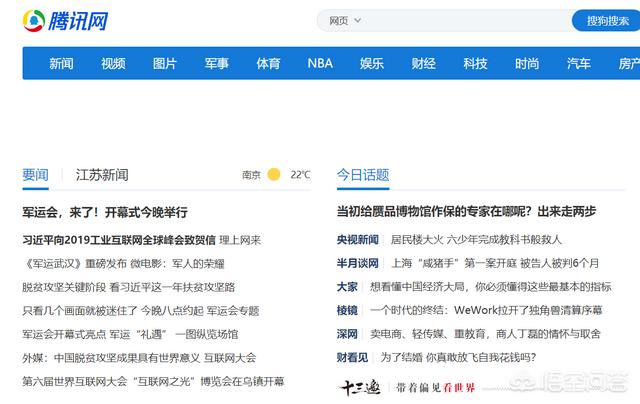
Task: Click the 央视新闻 source label
Action: pyautogui.click(x=357, y=240)
